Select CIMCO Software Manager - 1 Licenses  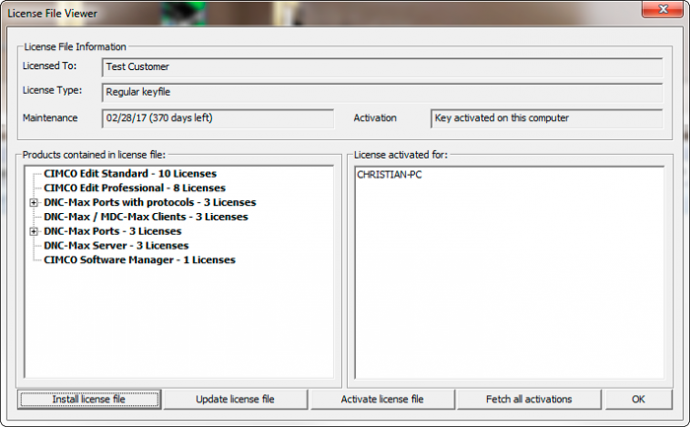pos(139,260)
